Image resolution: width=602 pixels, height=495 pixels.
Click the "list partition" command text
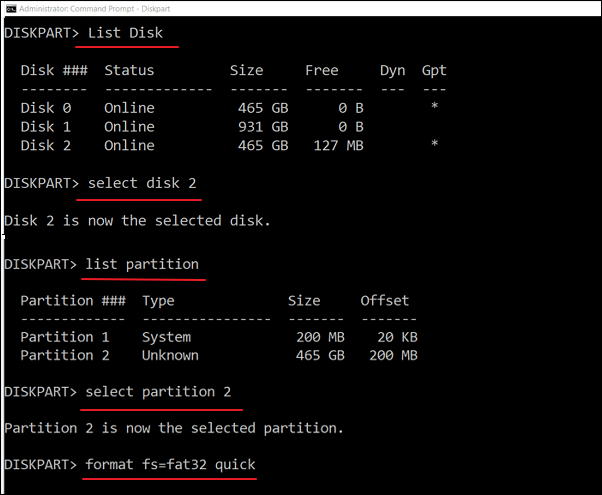143,264
